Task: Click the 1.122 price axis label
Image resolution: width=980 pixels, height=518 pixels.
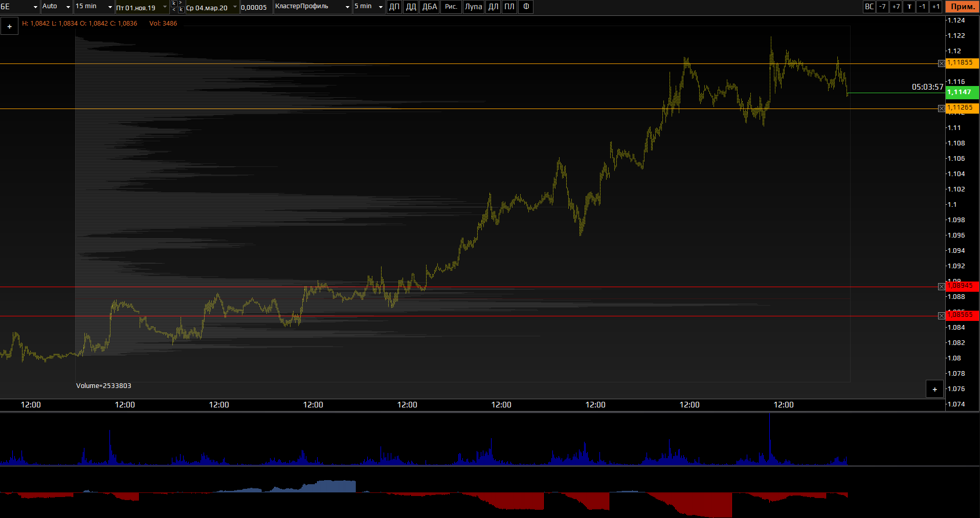Action: pyautogui.click(x=956, y=36)
